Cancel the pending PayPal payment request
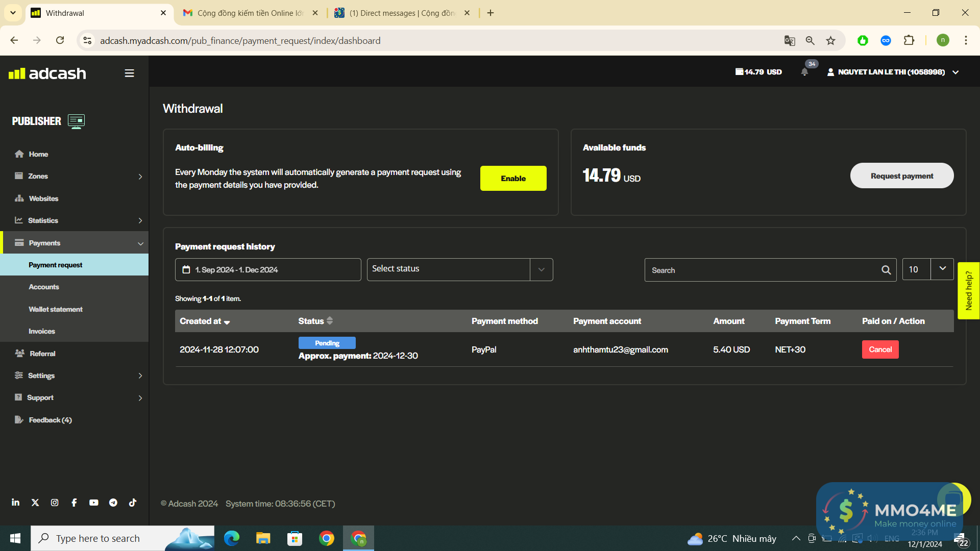This screenshot has height=551, width=980. click(880, 349)
